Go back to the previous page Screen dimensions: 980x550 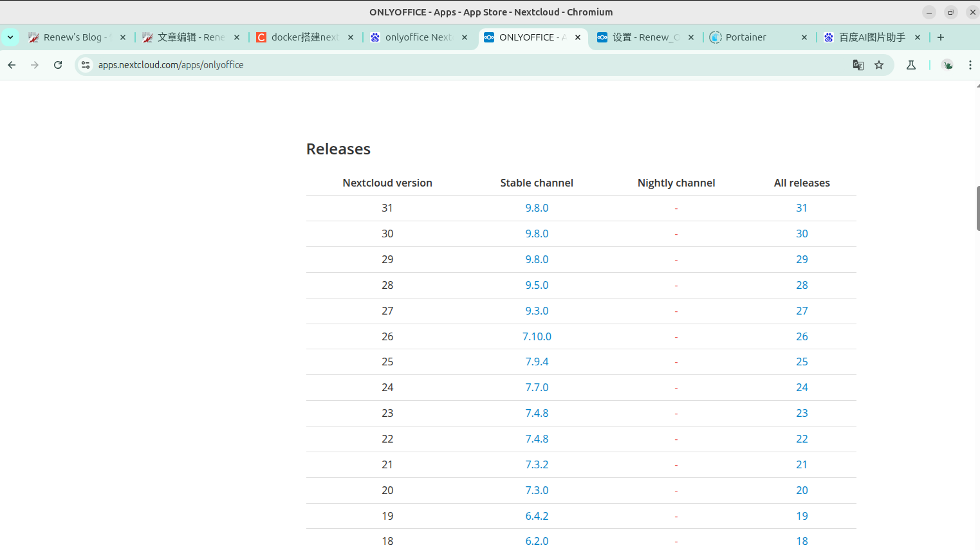point(12,65)
